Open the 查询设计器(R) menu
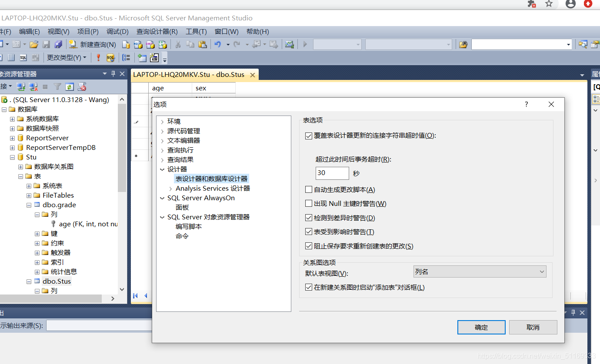Viewport: 600px width, 364px height. coord(157,32)
